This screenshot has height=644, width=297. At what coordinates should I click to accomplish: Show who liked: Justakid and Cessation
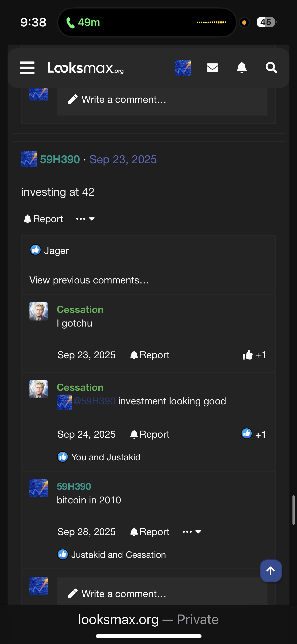tap(118, 555)
